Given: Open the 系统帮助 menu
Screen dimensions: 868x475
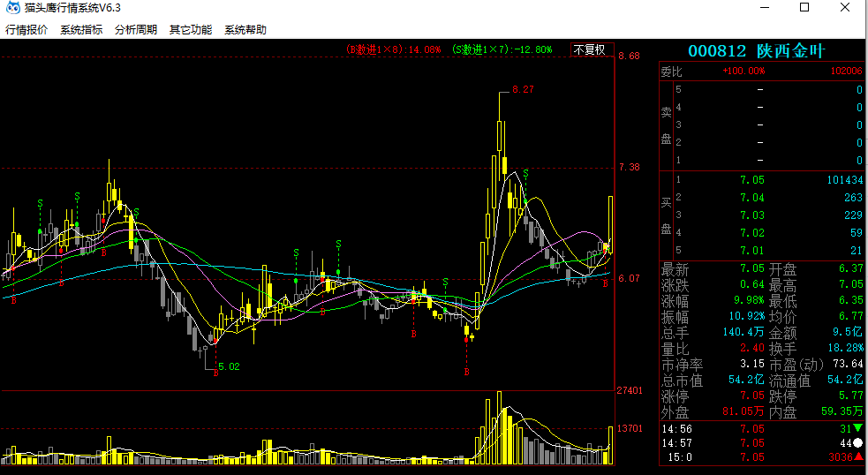Looking at the screenshot, I should pos(245,30).
